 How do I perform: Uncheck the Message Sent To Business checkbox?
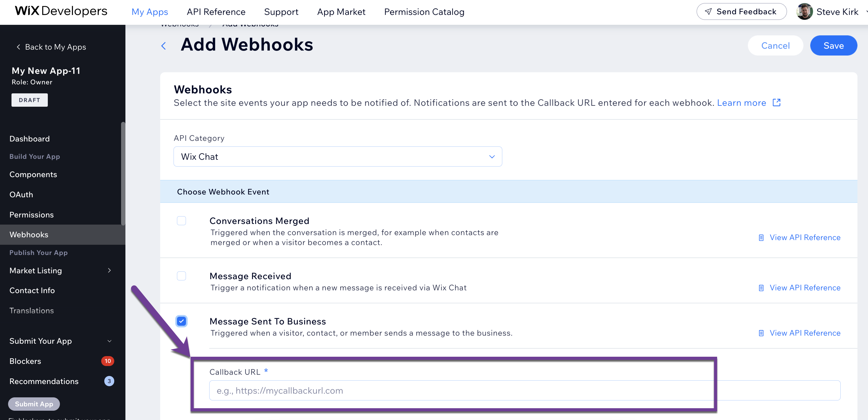tap(182, 321)
